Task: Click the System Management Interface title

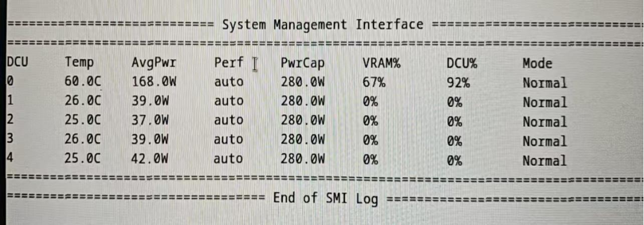Action: click(x=322, y=25)
